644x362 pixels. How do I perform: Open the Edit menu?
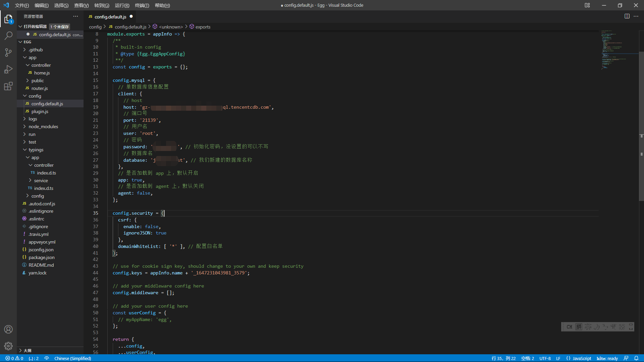click(42, 5)
